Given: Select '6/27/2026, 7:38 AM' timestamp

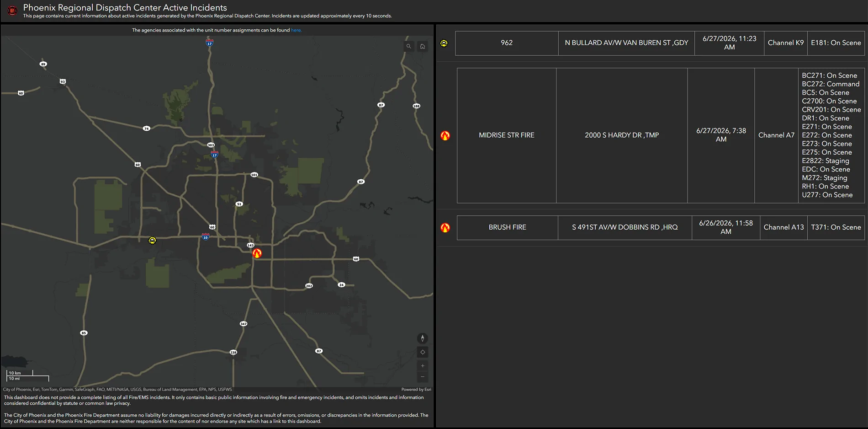Looking at the screenshot, I should pos(721,135).
